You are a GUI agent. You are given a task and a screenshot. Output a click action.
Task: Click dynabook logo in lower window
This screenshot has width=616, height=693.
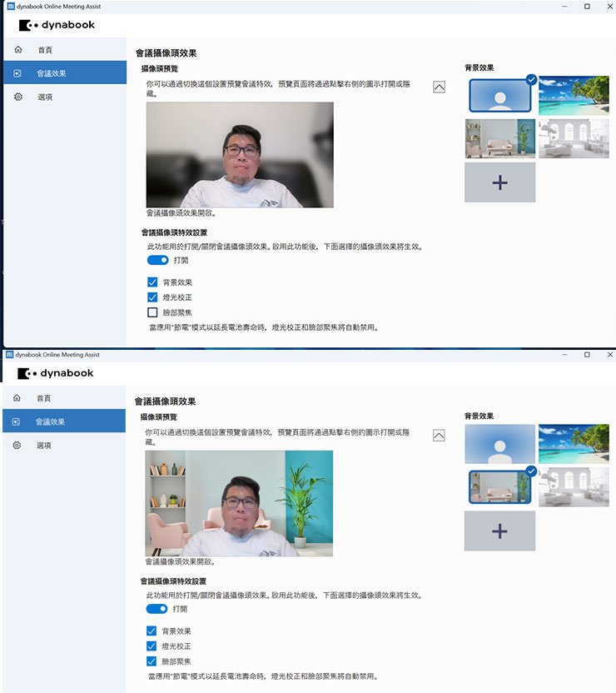(56, 373)
